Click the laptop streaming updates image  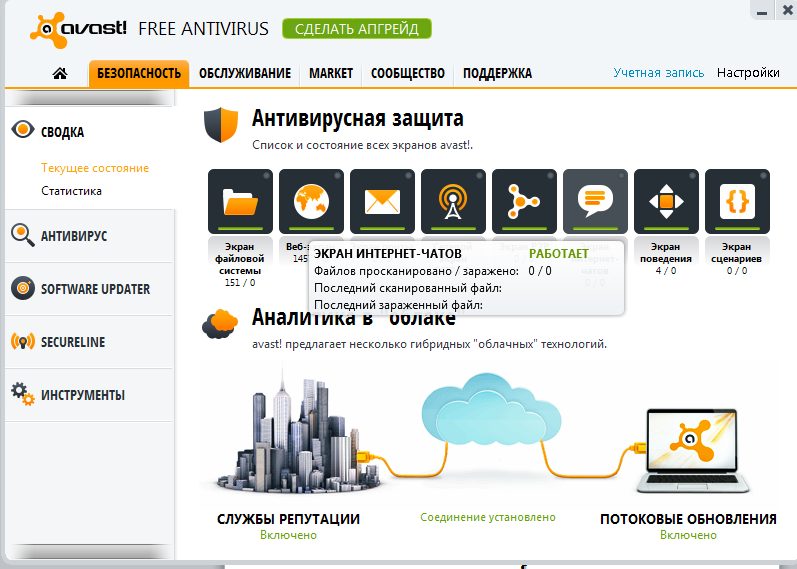point(693,450)
